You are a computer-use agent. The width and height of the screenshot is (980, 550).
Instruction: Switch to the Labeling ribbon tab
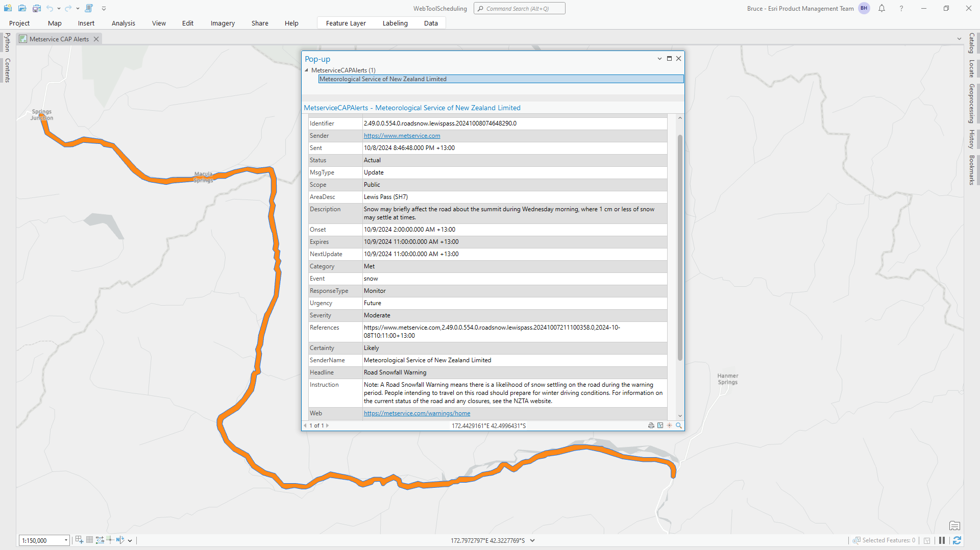pos(395,23)
